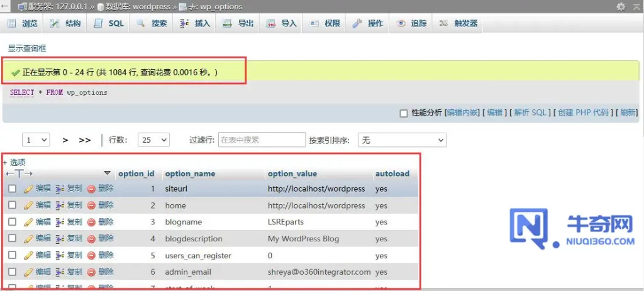This screenshot has width=644, height=291.
Task: Click 编辑内嵌 inline edit link
Action: [463, 113]
